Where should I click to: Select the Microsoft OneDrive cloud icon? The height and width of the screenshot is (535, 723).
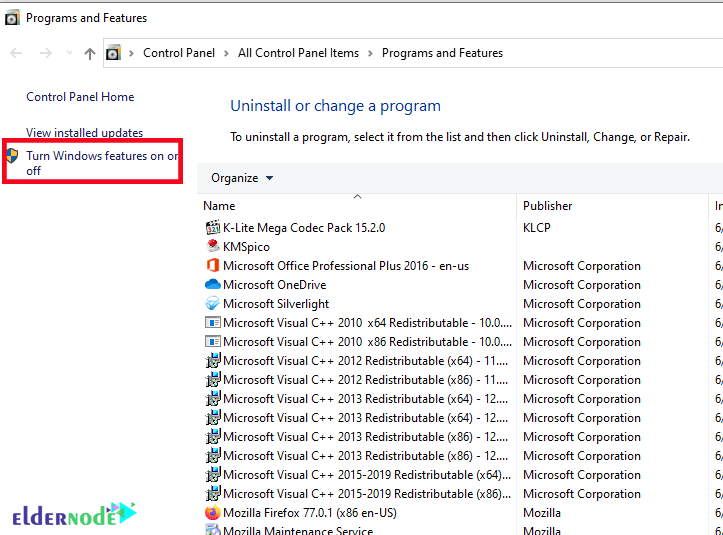tap(212, 285)
